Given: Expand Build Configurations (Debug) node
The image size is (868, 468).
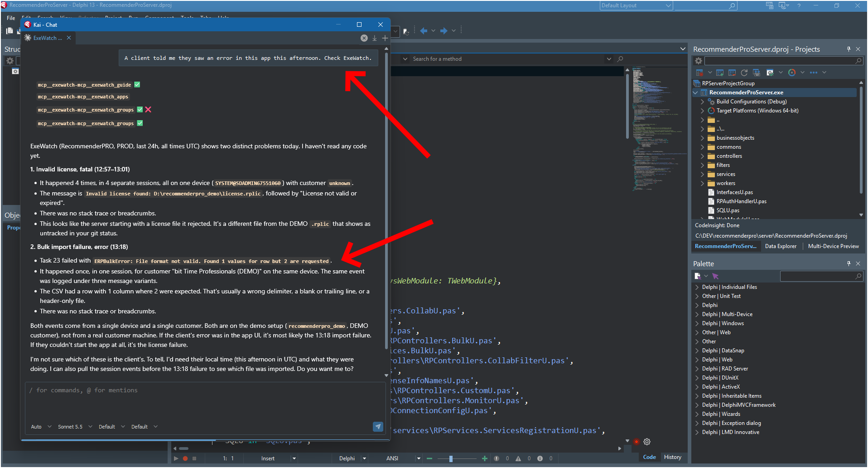Looking at the screenshot, I should 702,102.
